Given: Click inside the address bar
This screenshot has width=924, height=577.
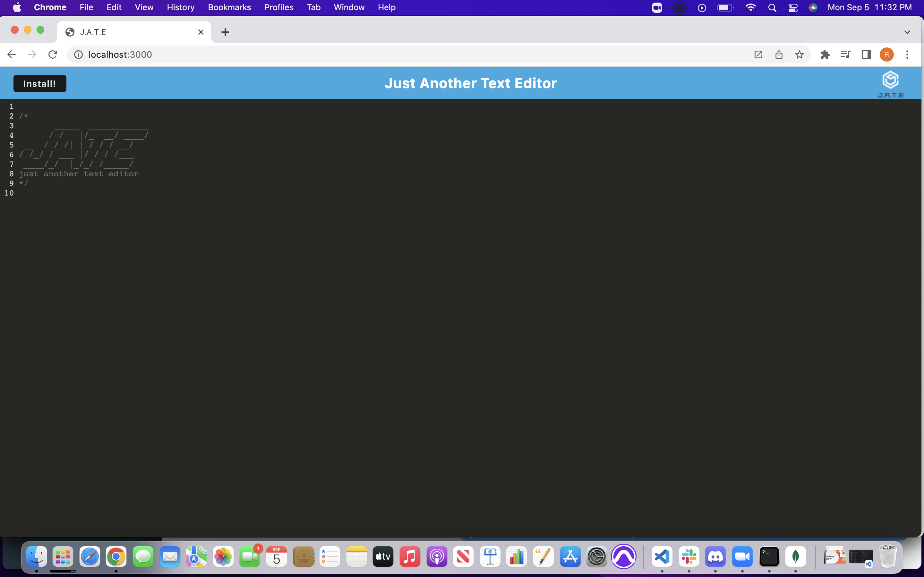Looking at the screenshot, I should click(x=267, y=54).
